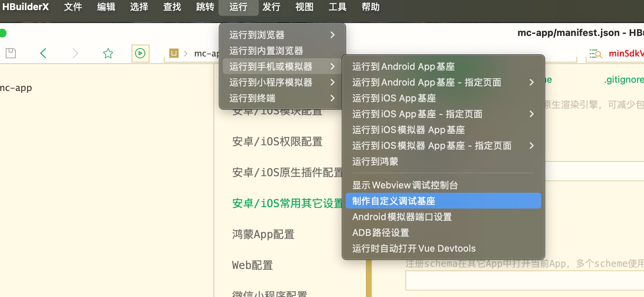Screen dimensions: 644x297
Task: Open the 文件 menu
Action: pos(73,7)
